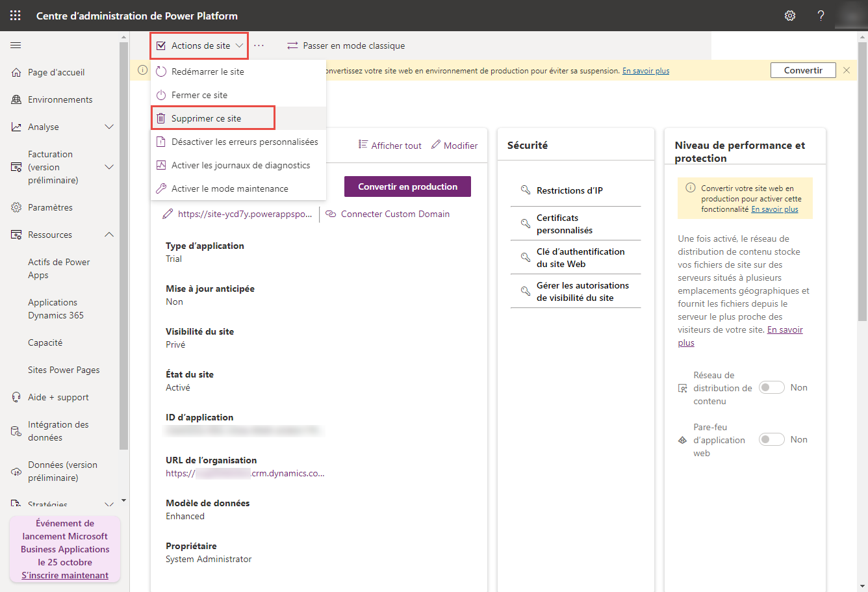
Task: Click En savoir plus in performance notice
Action: [x=774, y=209]
